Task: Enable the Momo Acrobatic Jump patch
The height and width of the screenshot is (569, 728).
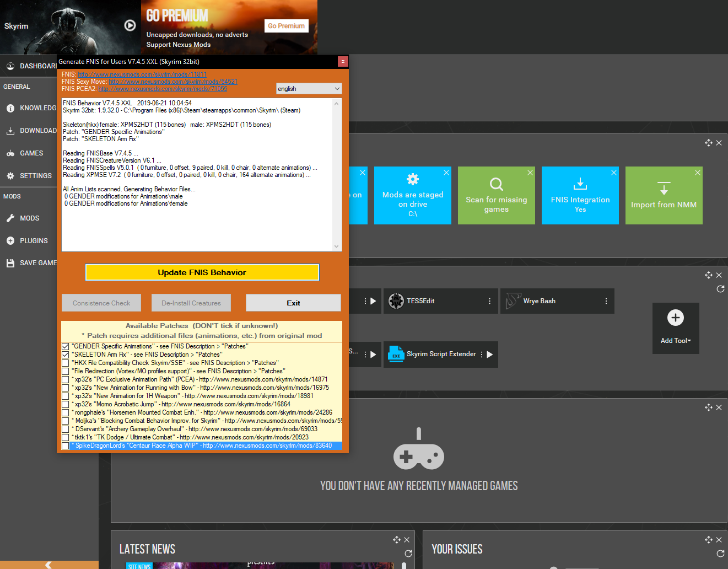Action: point(66,404)
